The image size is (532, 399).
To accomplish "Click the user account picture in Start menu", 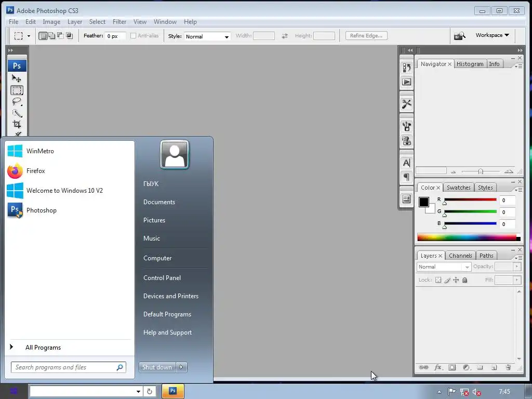I will coord(175,155).
